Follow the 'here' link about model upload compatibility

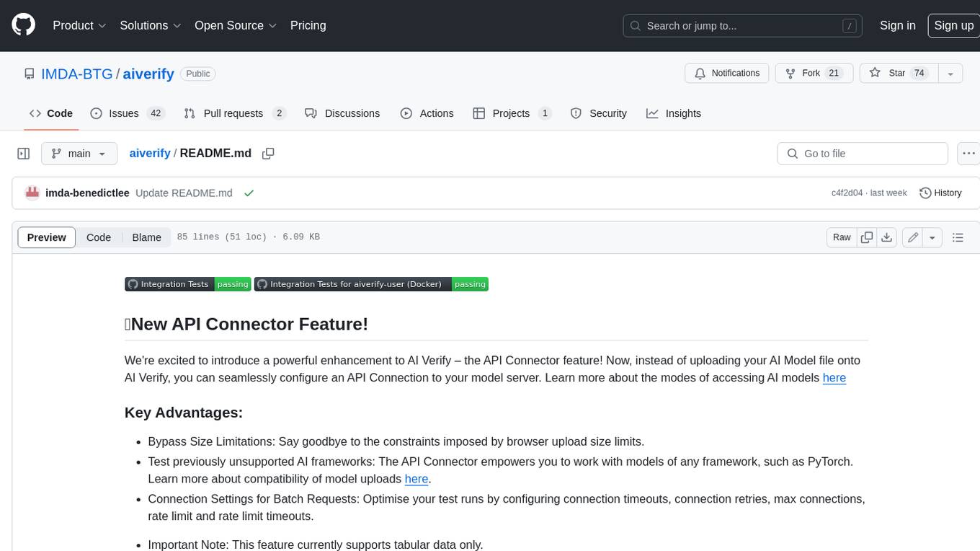click(416, 479)
